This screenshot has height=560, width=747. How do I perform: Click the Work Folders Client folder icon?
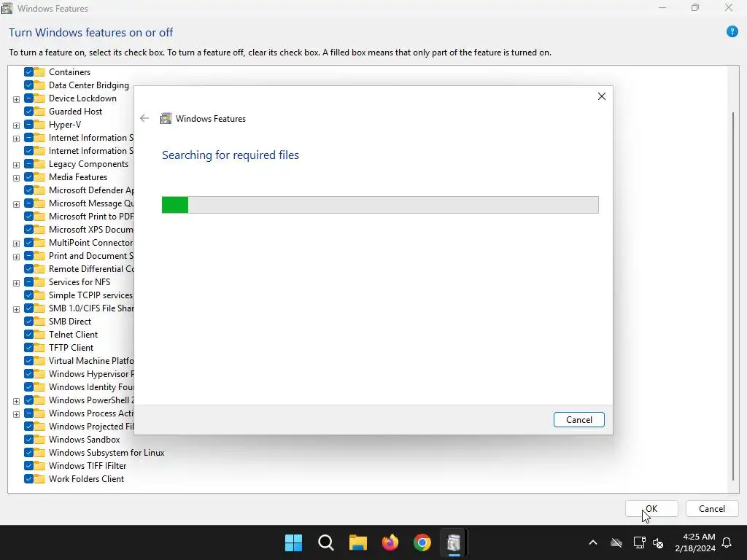(39, 479)
